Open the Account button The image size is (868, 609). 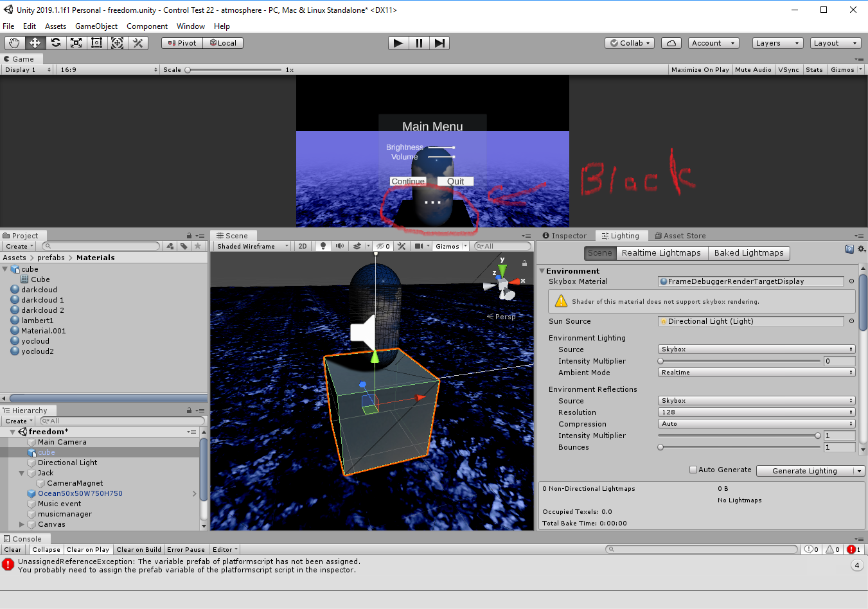point(713,43)
